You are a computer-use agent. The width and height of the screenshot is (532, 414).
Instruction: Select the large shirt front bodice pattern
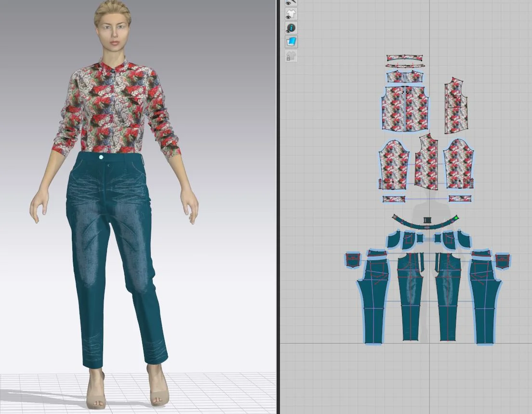[405, 108]
